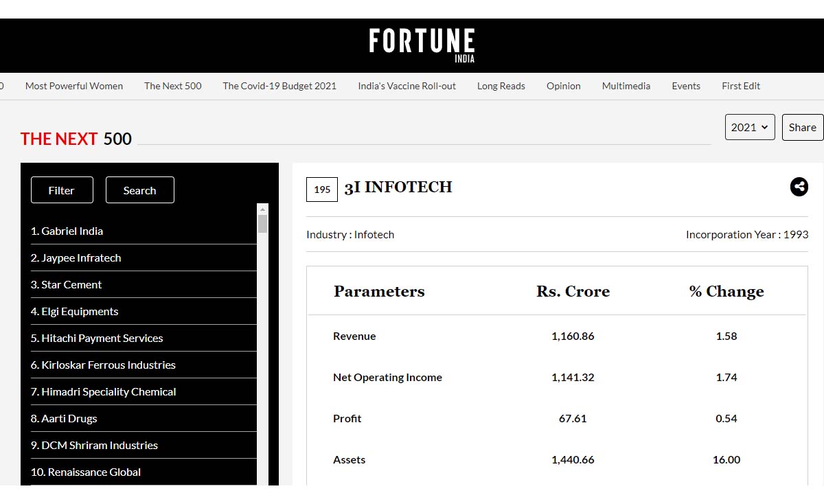
Task: Open the 2021 year dropdown
Action: (750, 127)
